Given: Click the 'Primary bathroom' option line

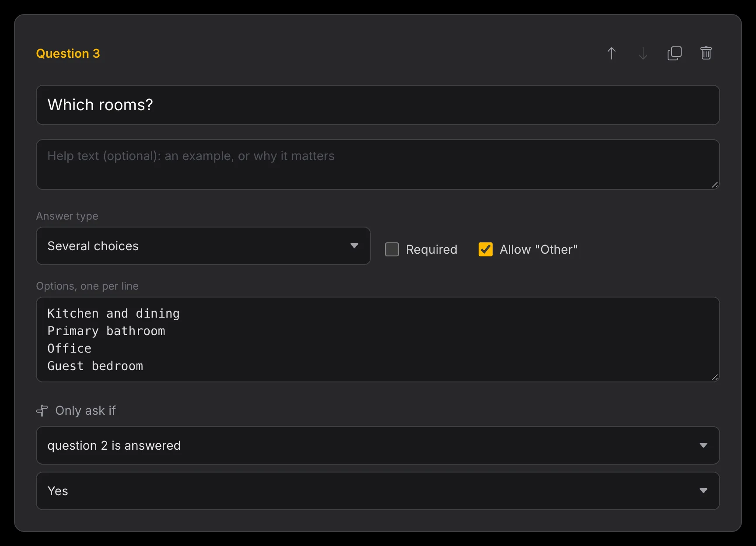Looking at the screenshot, I should (x=106, y=331).
